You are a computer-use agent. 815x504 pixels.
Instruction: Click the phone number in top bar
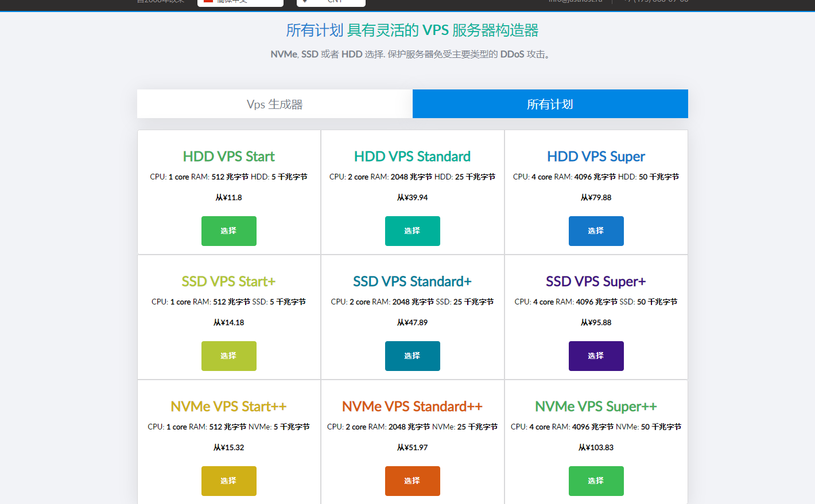656,2
